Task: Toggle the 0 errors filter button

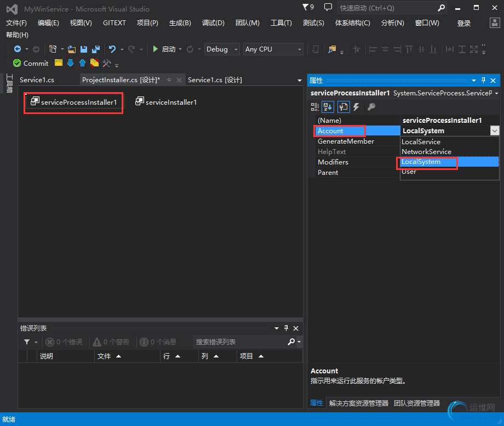Action: tap(64, 342)
